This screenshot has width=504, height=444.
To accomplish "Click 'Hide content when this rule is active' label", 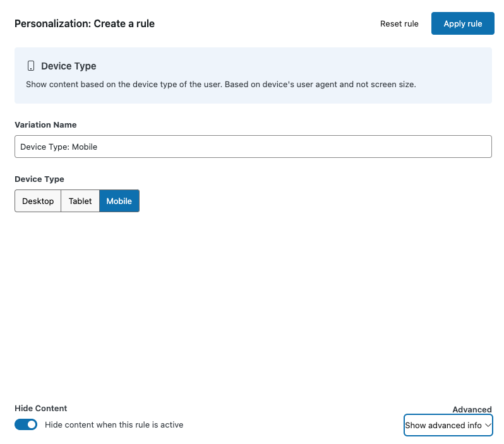I will pyautogui.click(x=114, y=425).
